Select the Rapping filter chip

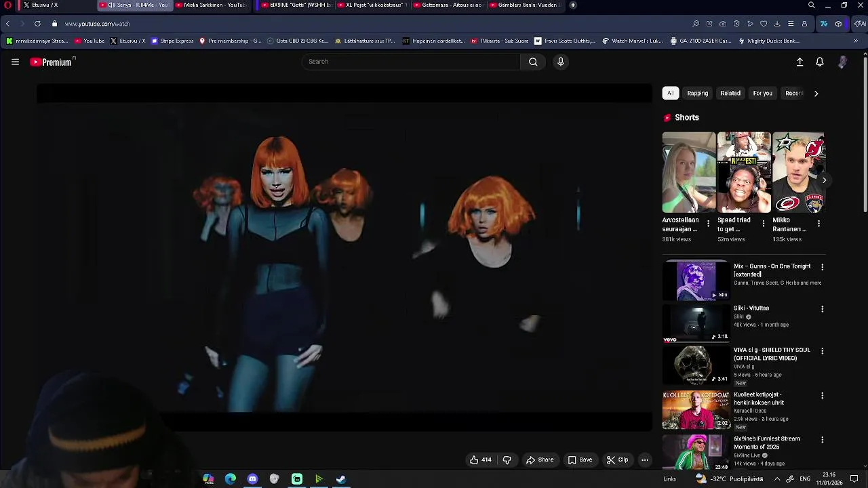[697, 93]
